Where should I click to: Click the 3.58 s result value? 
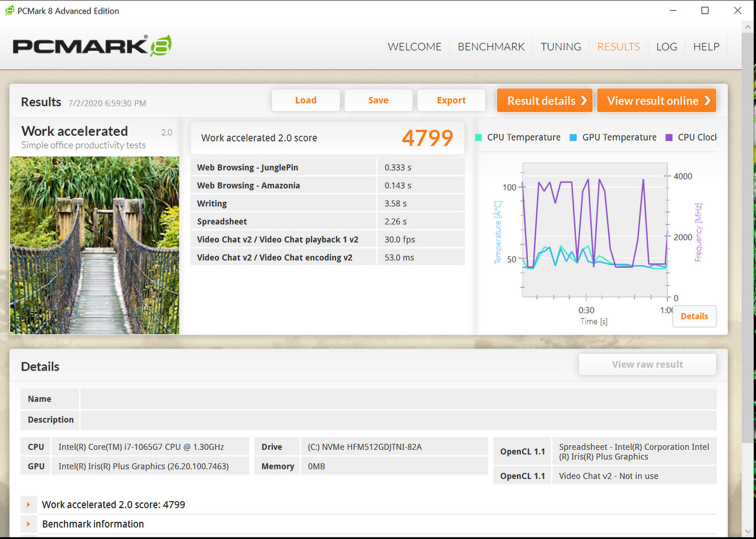click(x=396, y=204)
